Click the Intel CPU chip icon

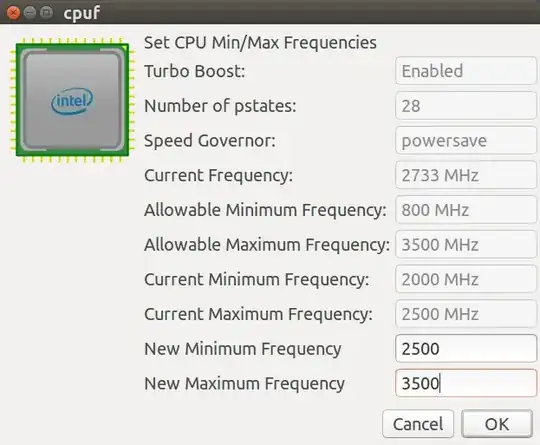[x=73, y=100]
